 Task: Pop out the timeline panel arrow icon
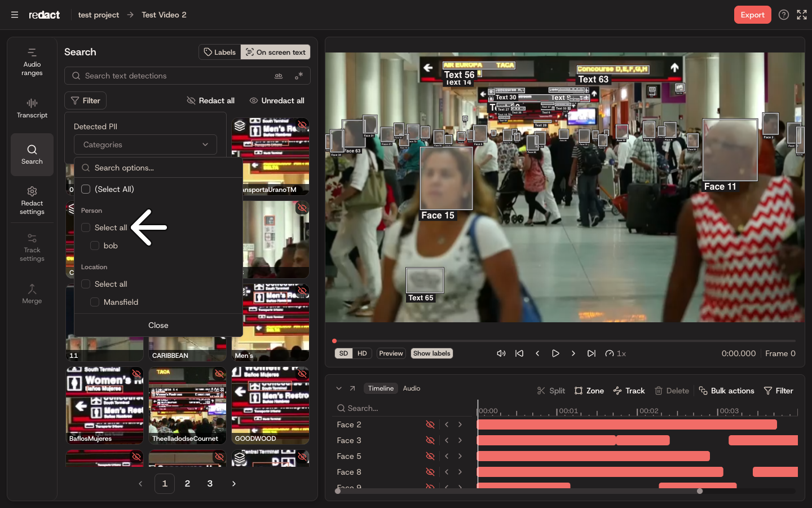point(352,388)
